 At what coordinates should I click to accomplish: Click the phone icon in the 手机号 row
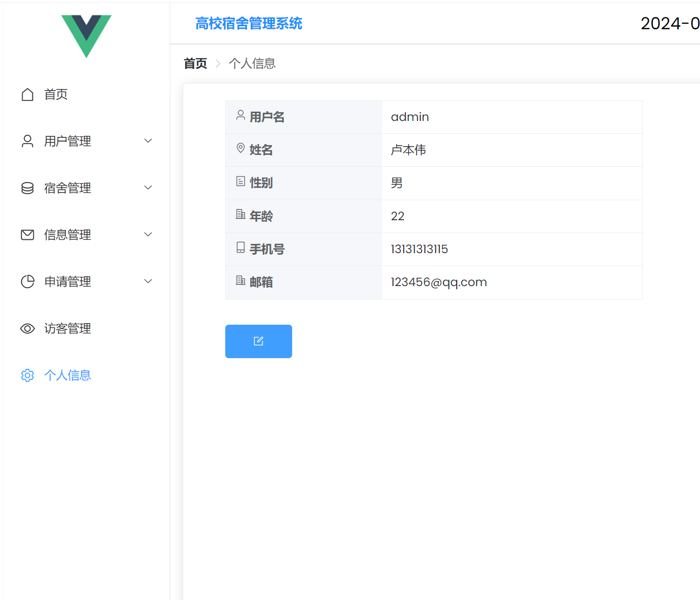pos(241,248)
